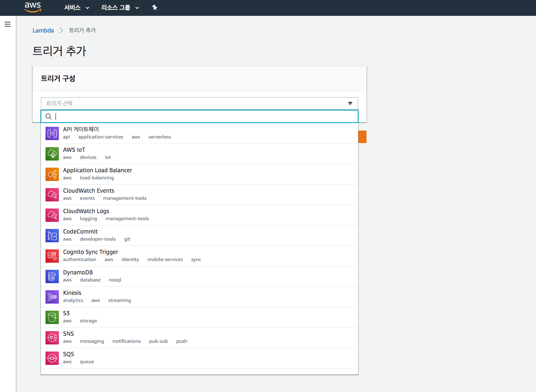The width and height of the screenshot is (536, 392).
Task: Select SNS trigger option
Action: (x=200, y=338)
